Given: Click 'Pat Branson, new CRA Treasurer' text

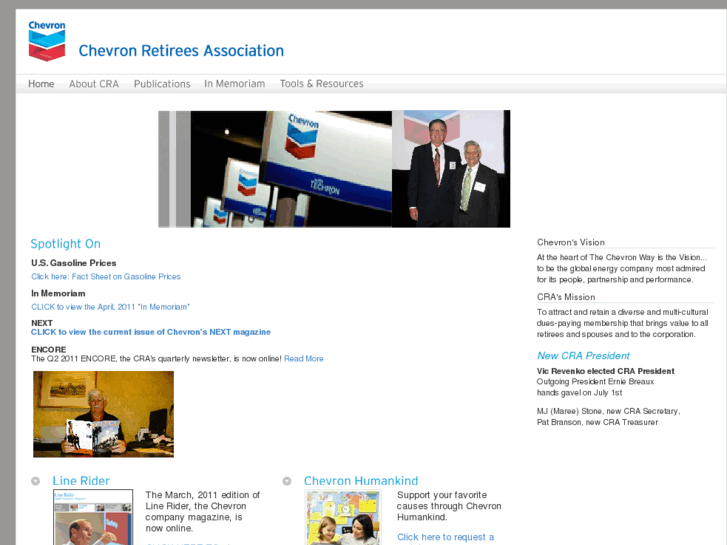Looking at the screenshot, I should (x=598, y=422).
